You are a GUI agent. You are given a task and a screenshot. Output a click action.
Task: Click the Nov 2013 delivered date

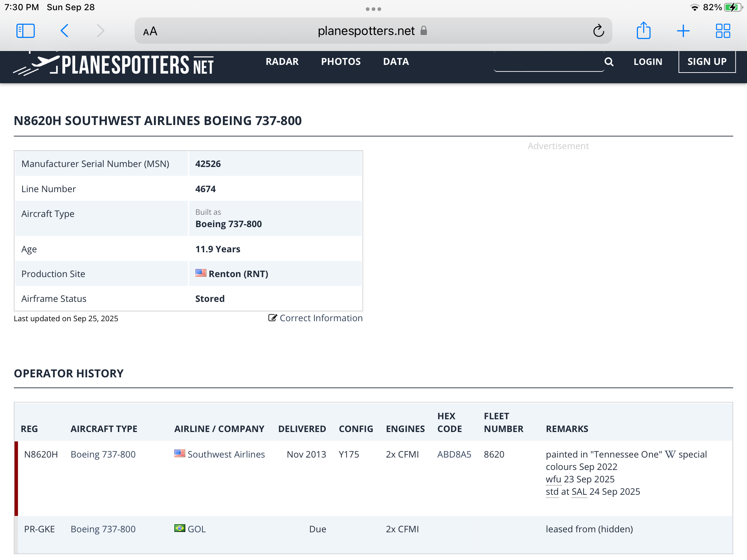point(306,454)
